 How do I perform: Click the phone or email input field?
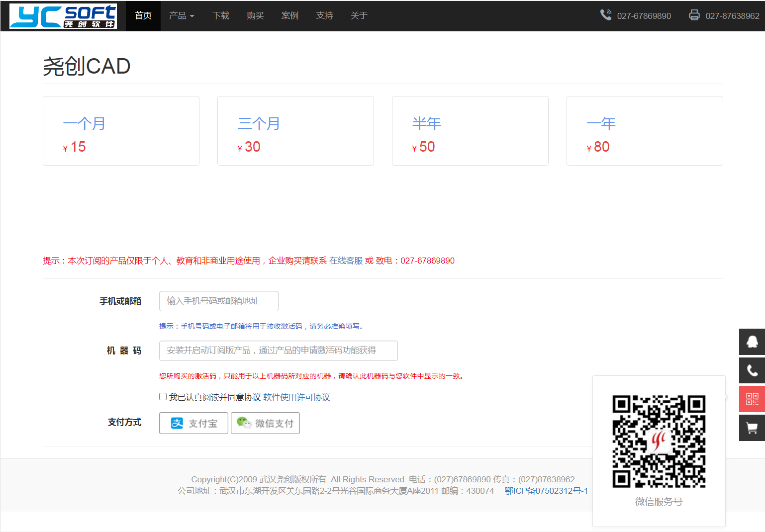click(x=218, y=301)
